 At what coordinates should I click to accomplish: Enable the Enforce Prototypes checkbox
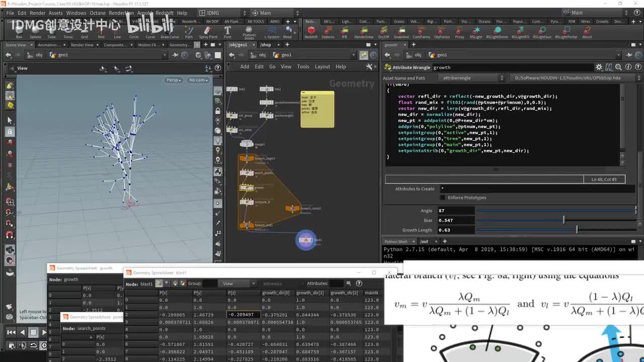coord(442,198)
